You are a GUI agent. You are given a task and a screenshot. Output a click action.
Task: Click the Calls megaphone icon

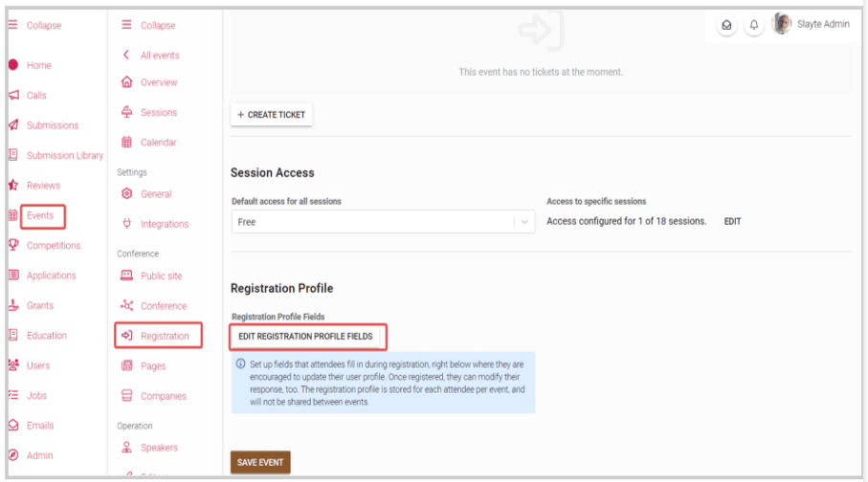(13, 96)
